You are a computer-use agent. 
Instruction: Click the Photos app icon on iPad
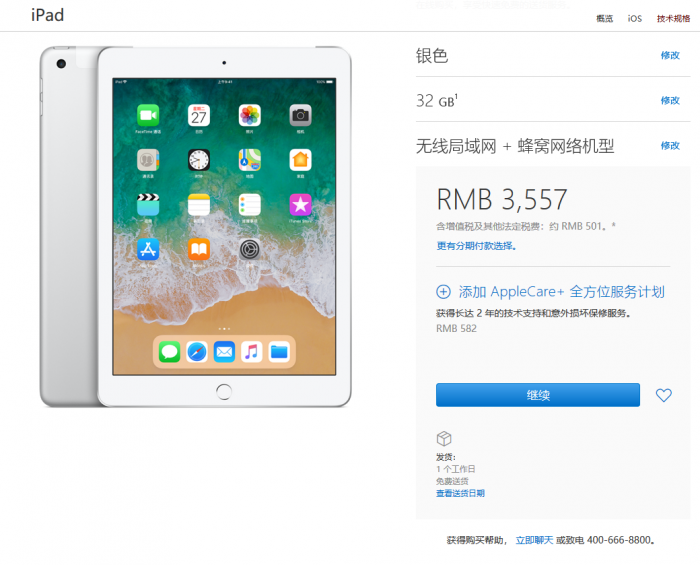pyautogui.click(x=250, y=116)
